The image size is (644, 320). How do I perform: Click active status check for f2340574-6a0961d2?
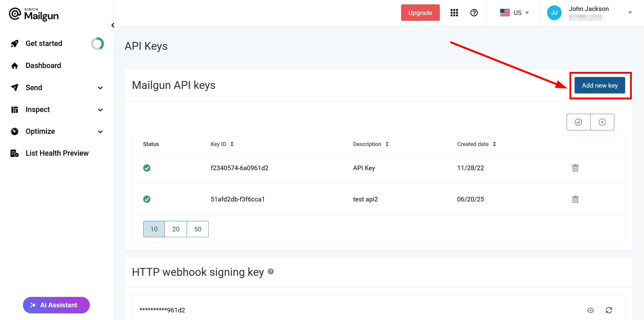(x=147, y=168)
